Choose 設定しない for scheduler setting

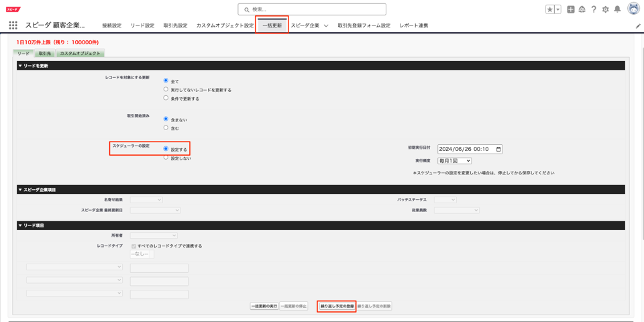(166, 158)
